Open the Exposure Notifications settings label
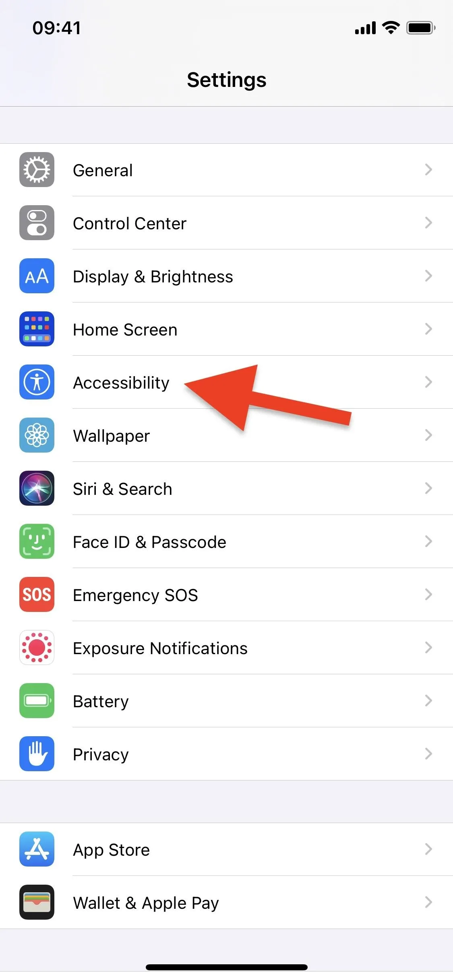Viewport: 453px width, 980px height. (160, 649)
